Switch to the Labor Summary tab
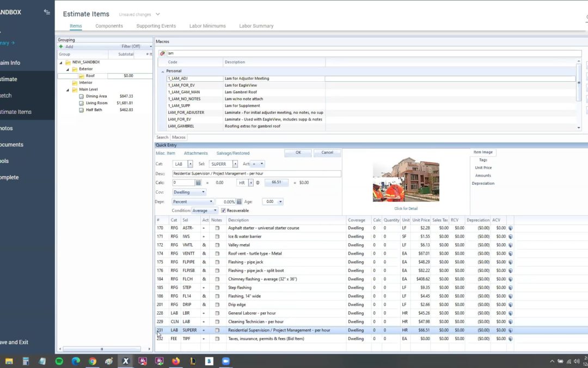 coord(256,26)
